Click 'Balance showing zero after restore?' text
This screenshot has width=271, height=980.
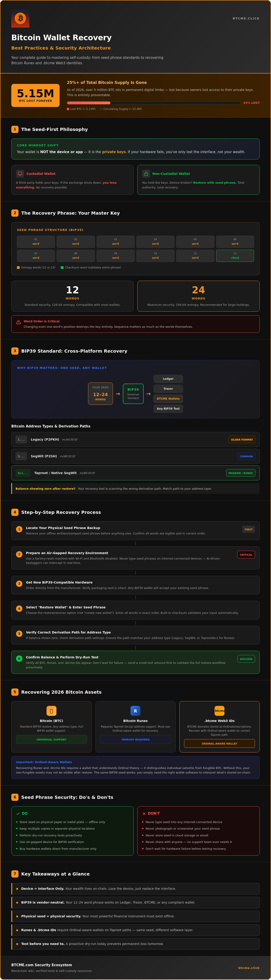pyautogui.click(x=46, y=489)
